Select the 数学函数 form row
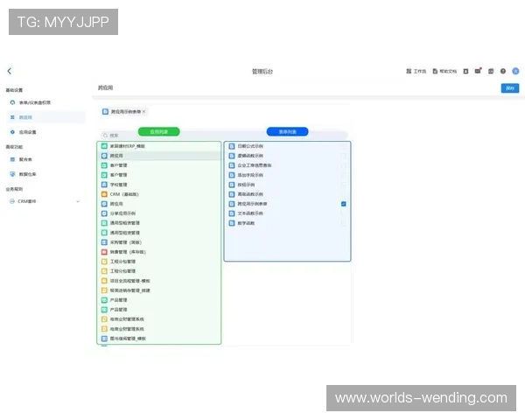The image size is (525, 420). [x=287, y=223]
